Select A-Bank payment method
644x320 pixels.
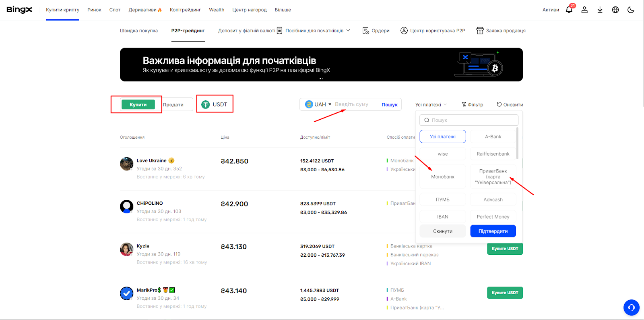[493, 137]
